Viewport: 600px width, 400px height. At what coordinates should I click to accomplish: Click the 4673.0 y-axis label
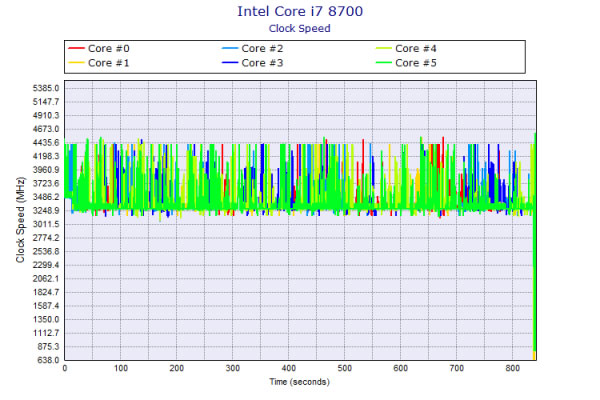pyautogui.click(x=46, y=129)
